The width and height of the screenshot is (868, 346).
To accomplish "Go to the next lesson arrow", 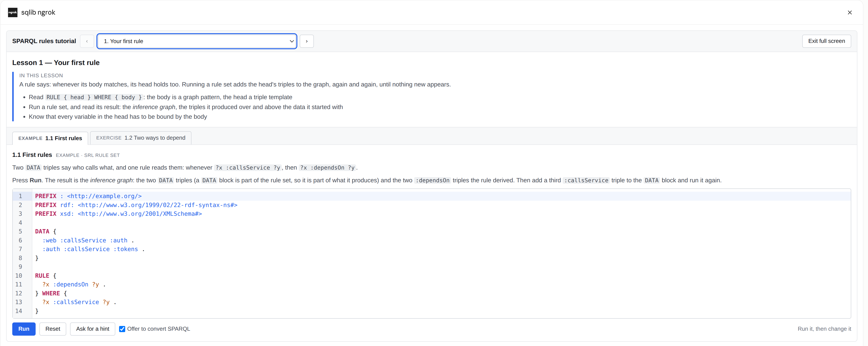I will [x=307, y=41].
